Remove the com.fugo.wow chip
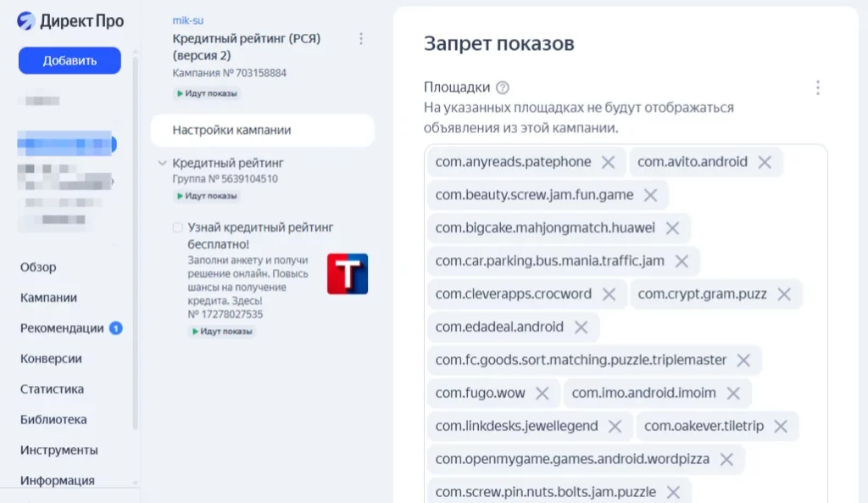This screenshot has width=868, height=503. 543,393
